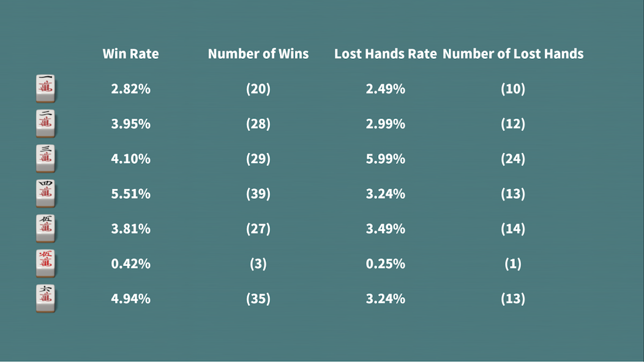Select the 0.25% lost hands rate
The width and height of the screenshot is (644, 362).
pyautogui.click(x=385, y=264)
